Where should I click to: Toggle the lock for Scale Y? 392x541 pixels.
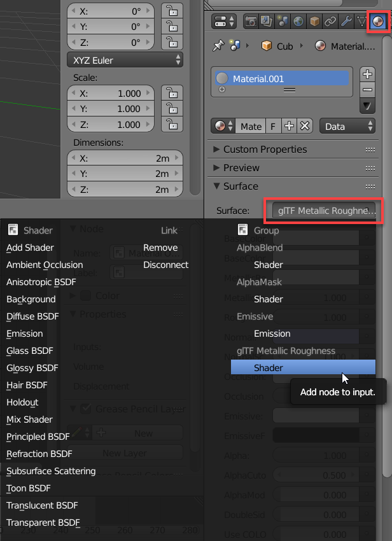tap(172, 109)
